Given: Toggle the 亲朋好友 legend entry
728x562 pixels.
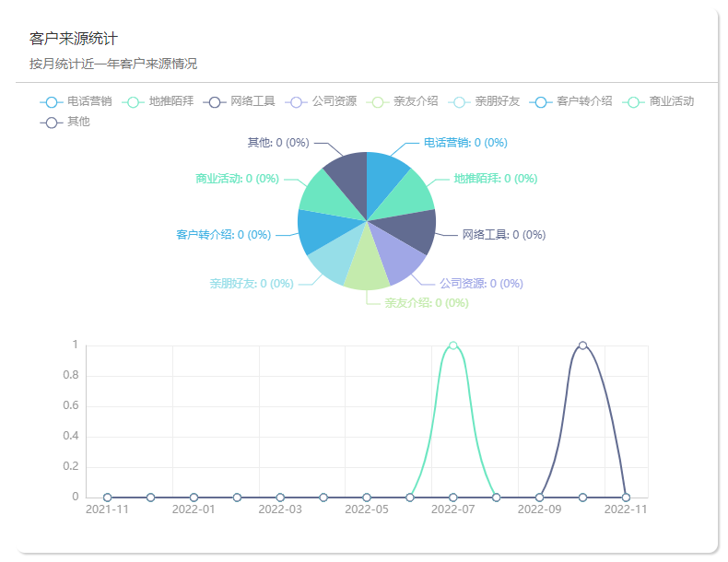Looking at the screenshot, I should coord(485,101).
